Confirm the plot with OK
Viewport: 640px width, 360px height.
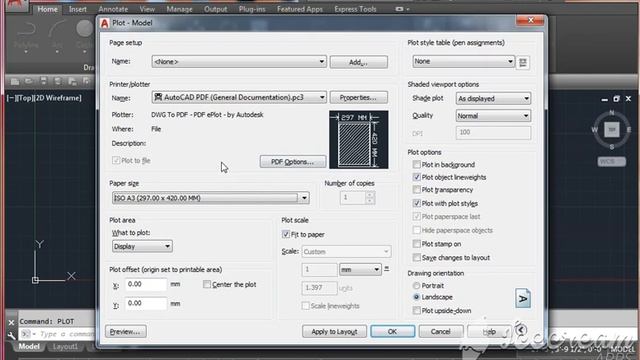(392, 331)
